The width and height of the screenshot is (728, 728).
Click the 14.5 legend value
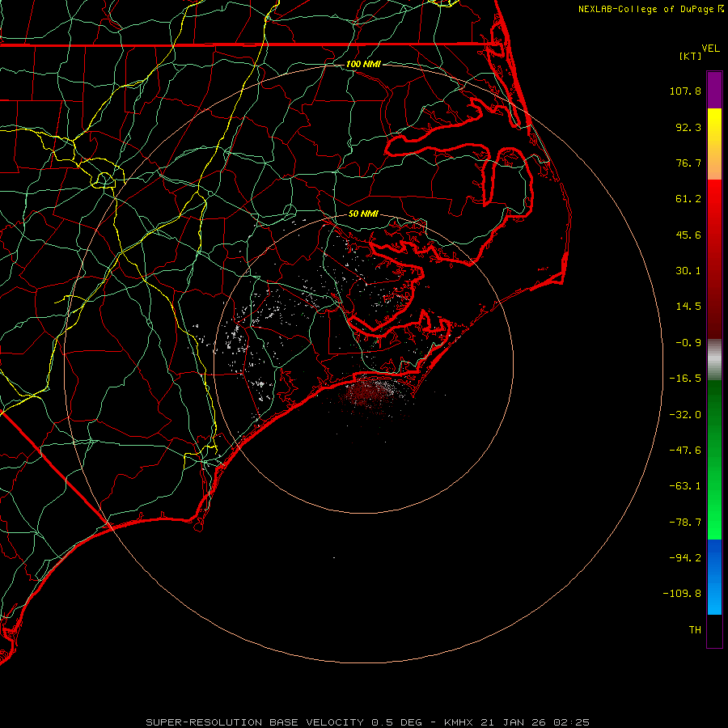click(x=688, y=307)
